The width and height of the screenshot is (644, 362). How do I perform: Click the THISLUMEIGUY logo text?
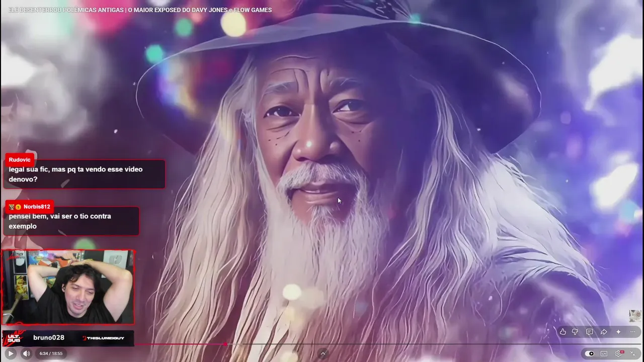tap(103, 338)
